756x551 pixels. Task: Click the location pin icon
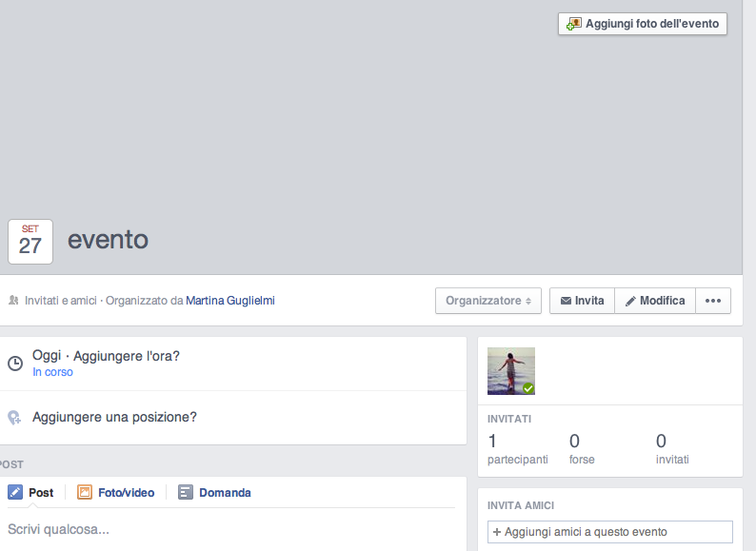coord(15,418)
